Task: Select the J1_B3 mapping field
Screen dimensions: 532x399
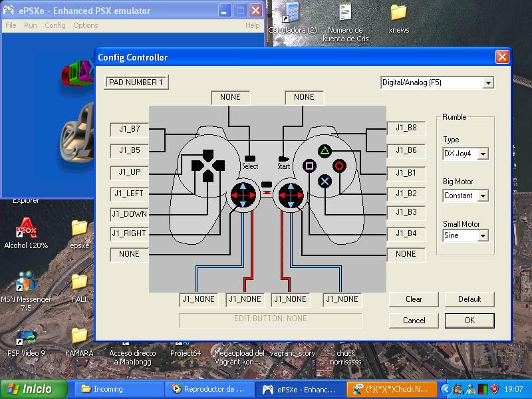Action: (406, 212)
